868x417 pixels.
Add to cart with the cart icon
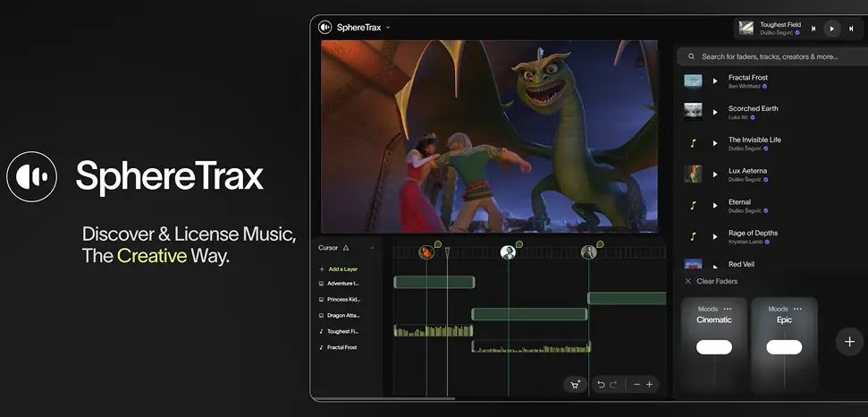[575, 384]
